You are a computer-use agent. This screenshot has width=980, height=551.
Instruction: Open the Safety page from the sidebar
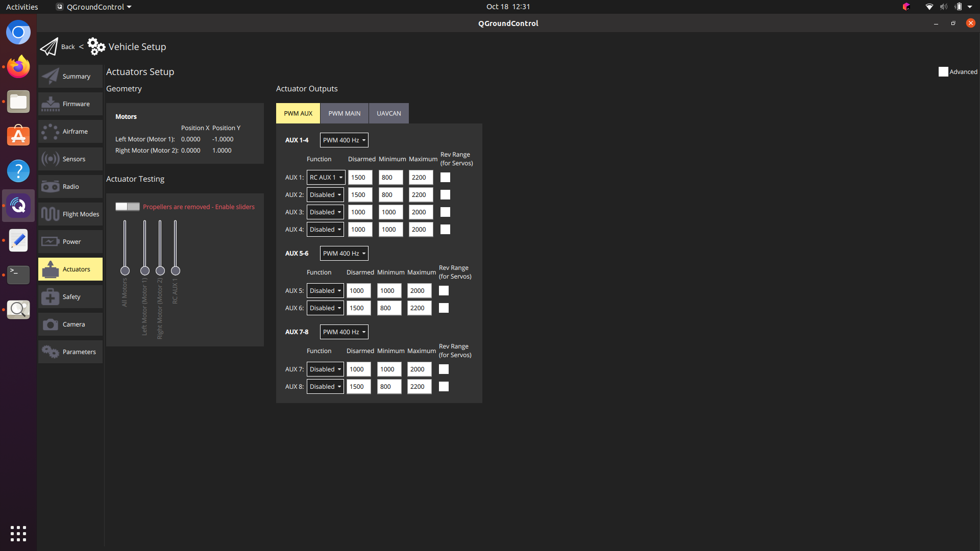coord(70,297)
